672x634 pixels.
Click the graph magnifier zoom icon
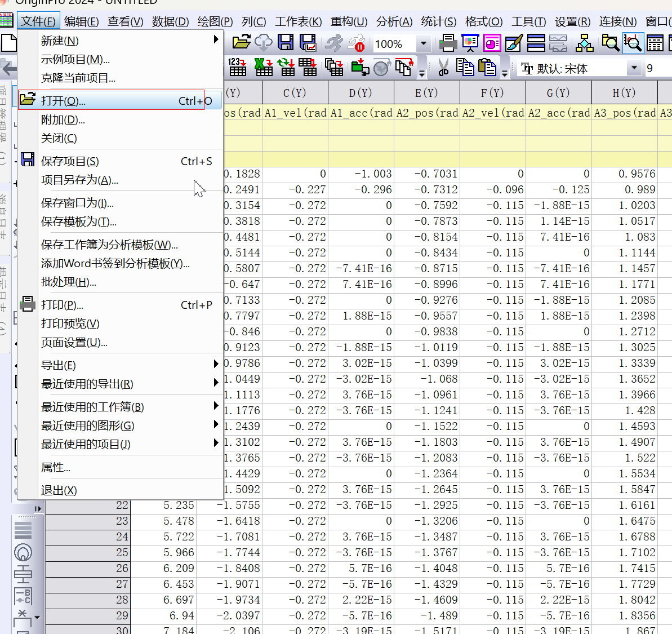tap(633, 43)
